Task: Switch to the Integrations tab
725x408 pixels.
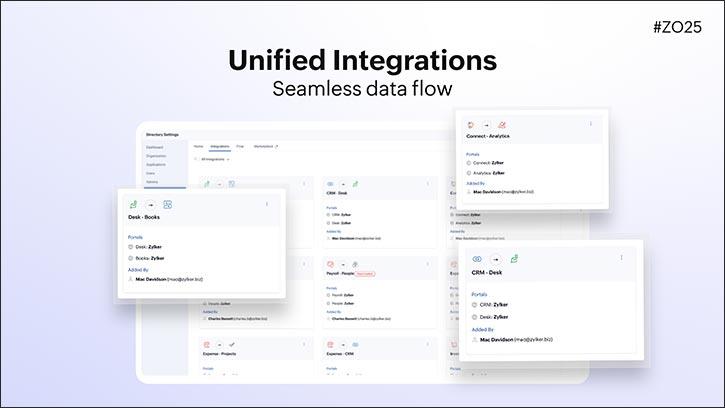Action: [219, 146]
